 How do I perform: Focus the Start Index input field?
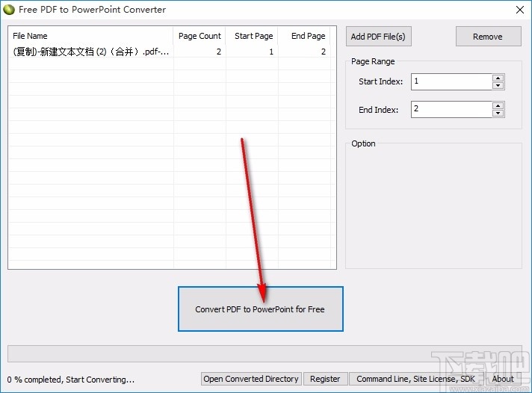coord(451,81)
